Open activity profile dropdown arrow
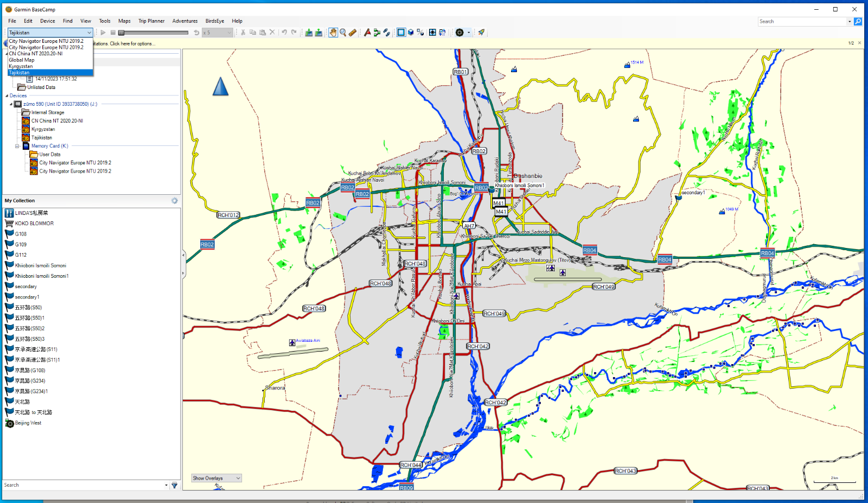The width and height of the screenshot is (868, 503). coord(469,33)
